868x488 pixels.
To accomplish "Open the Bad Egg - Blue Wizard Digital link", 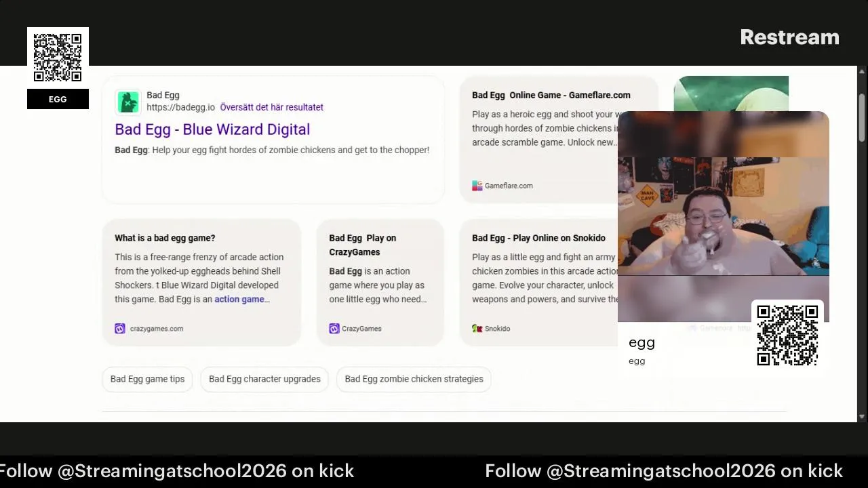I will pos(212,129).
